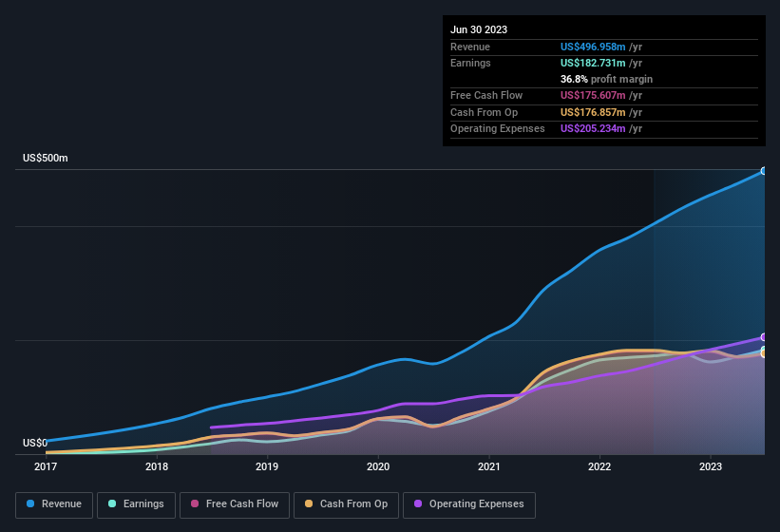780x532 pixels.
Task: Click the 36.8% profit margin text
Action: point(606,79)
